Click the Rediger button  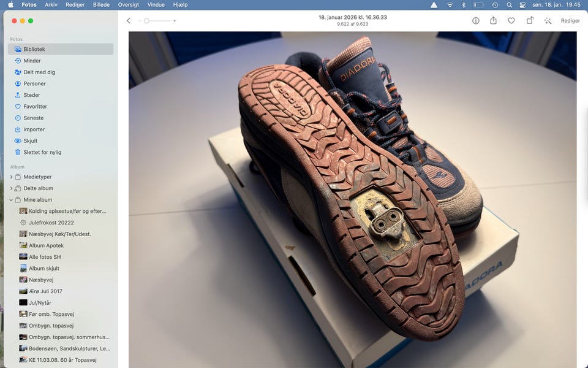(x=570, y=21)
